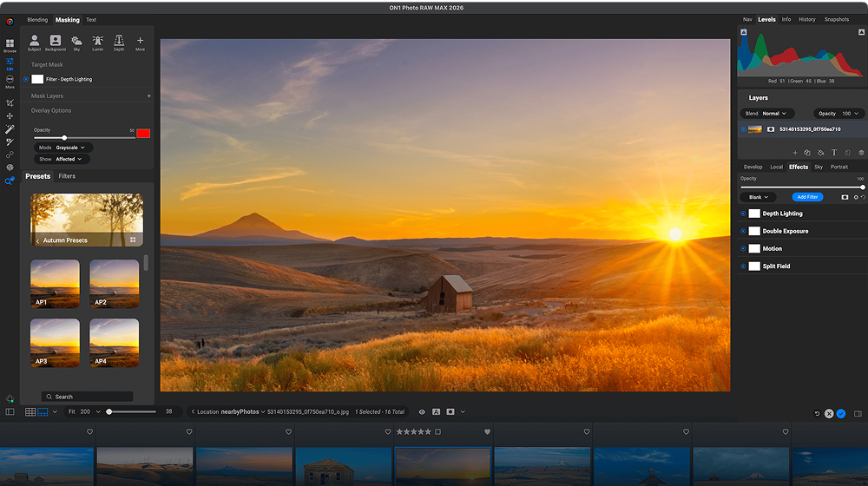Screen dimensions: 868x486
Task: Add a new layer with the plus icon
Action: tap(794, 153)
